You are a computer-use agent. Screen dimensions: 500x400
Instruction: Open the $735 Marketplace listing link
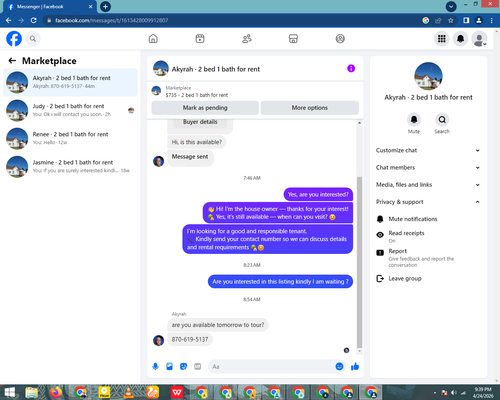(197, 95)
